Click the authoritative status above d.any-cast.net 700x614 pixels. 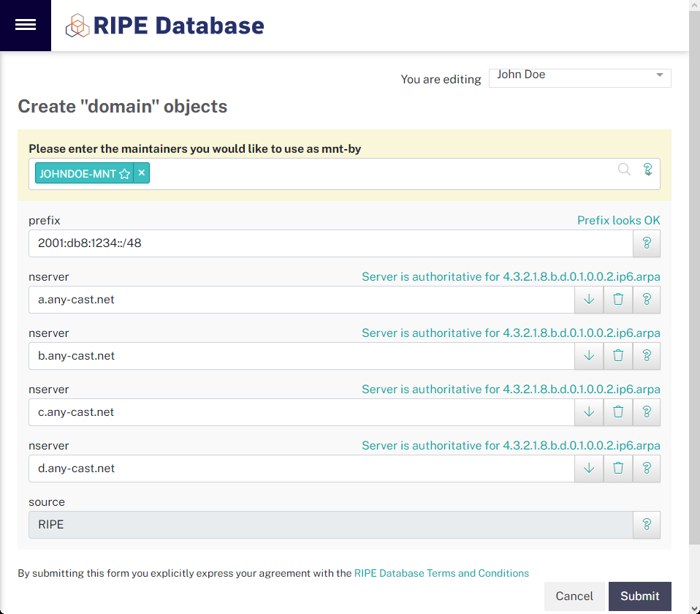(511, 445)
